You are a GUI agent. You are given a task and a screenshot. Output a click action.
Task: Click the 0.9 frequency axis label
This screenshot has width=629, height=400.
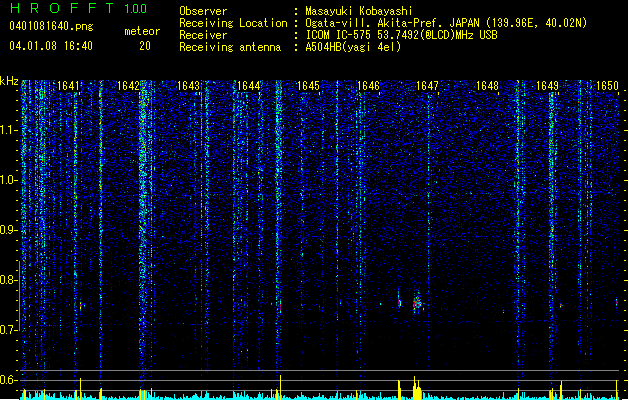pyautogui.click(x=9, y=230)
